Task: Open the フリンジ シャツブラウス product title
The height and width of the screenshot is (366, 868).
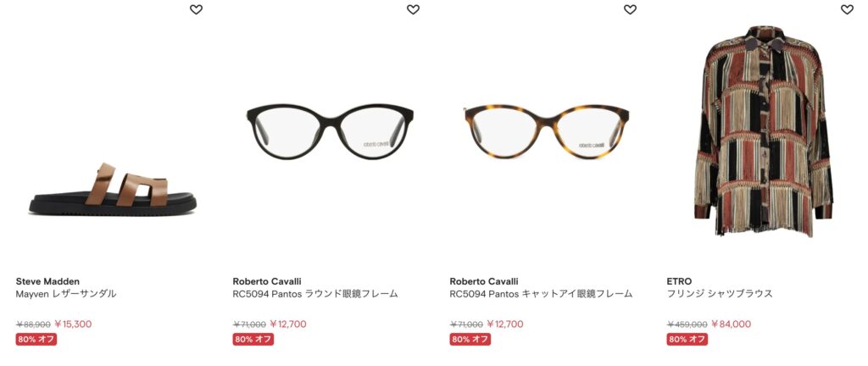Action: (x=719, y=294)
